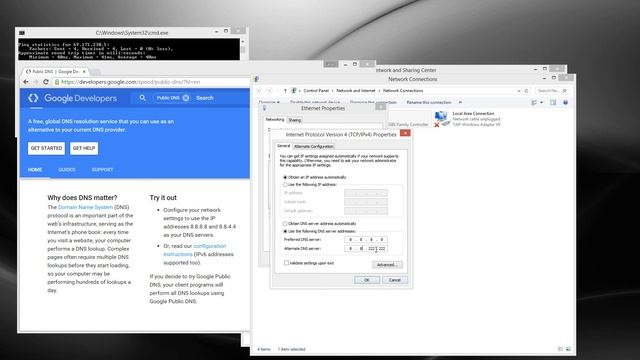Click the cmd.exe title bar icon

(x=22, y=33)
